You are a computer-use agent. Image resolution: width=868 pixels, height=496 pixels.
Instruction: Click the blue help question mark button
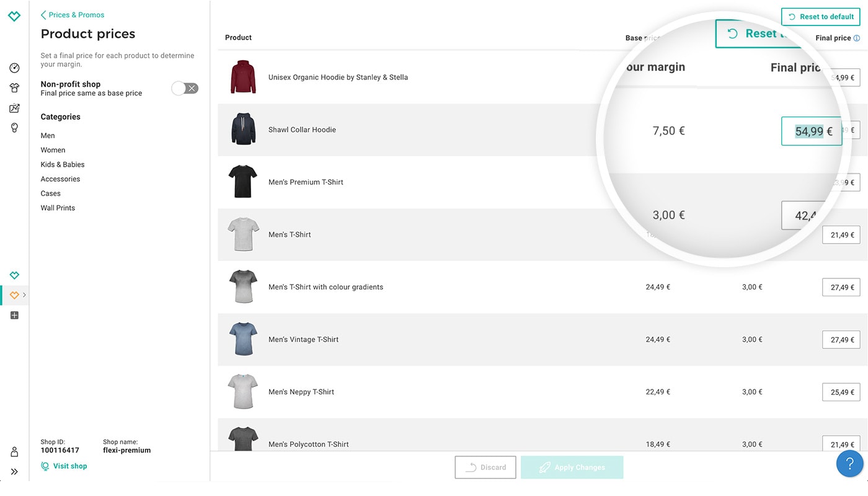pyautogui.click(x=849, y=463)
